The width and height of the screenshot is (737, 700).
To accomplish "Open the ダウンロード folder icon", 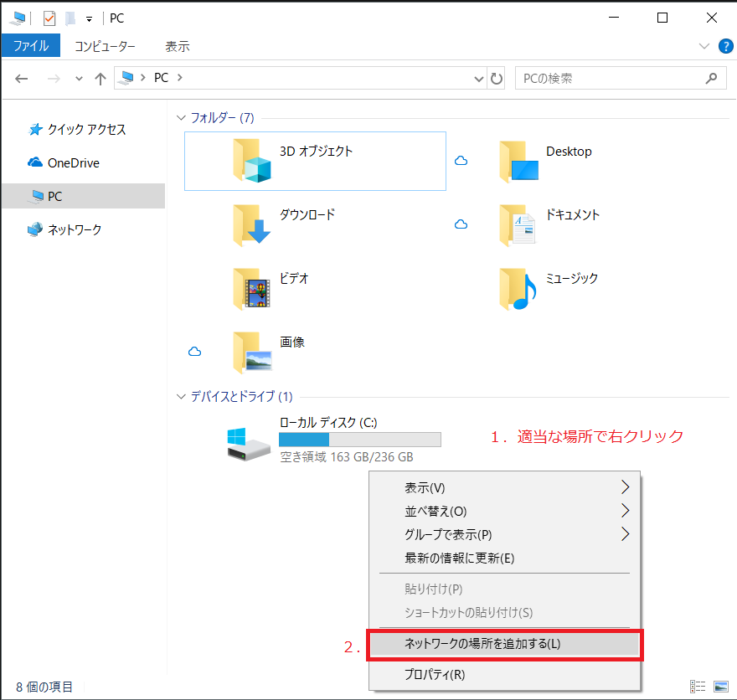I will point(253,224).
